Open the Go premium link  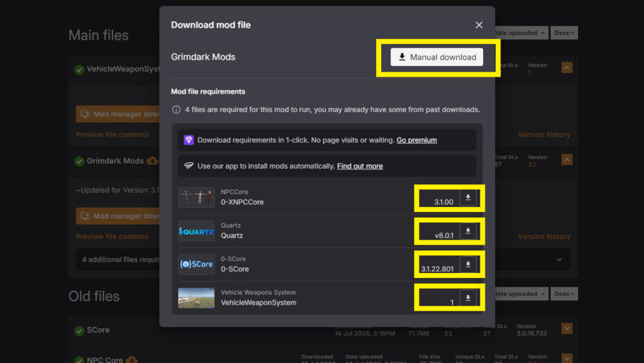416,140
